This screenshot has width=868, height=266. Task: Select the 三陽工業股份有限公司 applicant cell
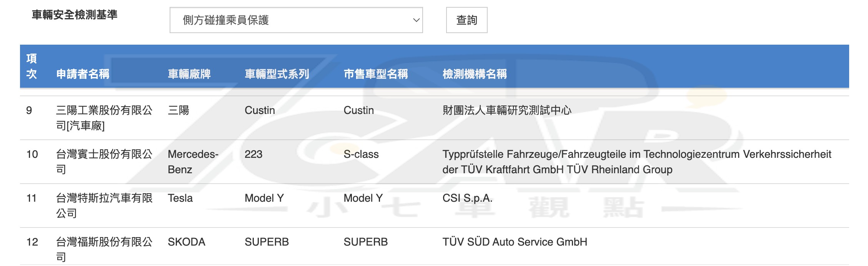coord(104,118)
